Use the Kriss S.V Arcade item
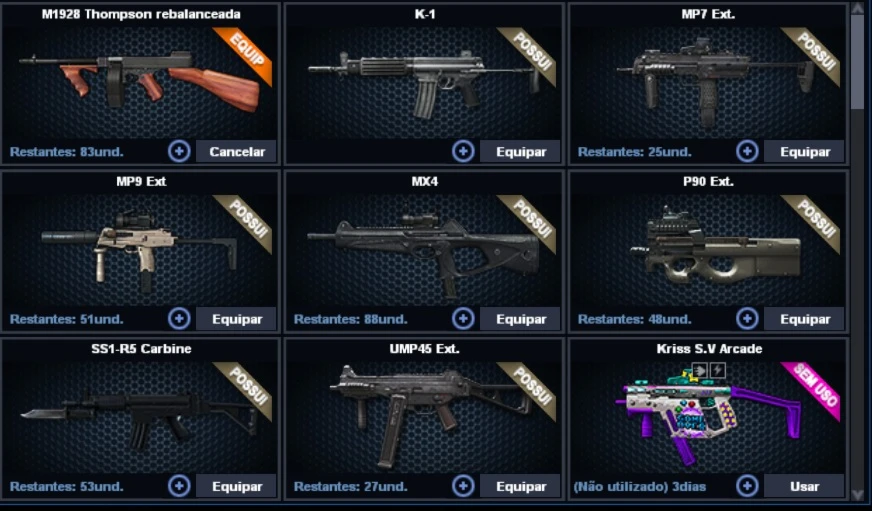 tap(805, 486)
